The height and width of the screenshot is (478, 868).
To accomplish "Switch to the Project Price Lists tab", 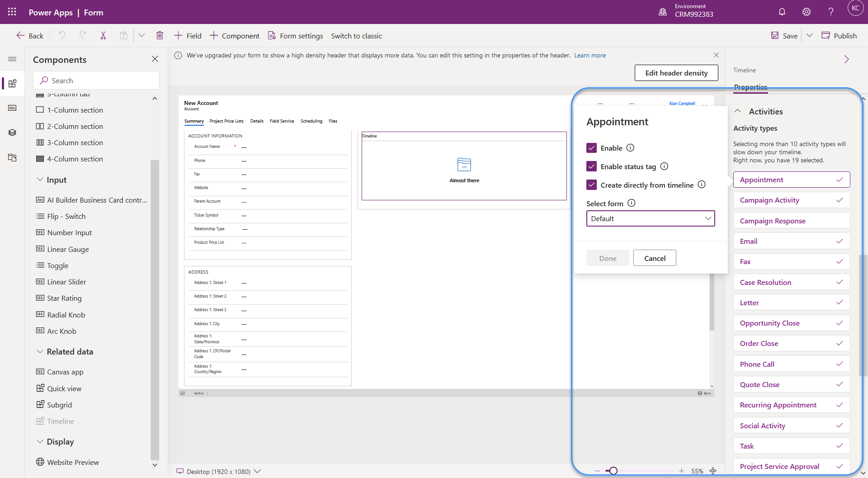I will coord(226,121).
